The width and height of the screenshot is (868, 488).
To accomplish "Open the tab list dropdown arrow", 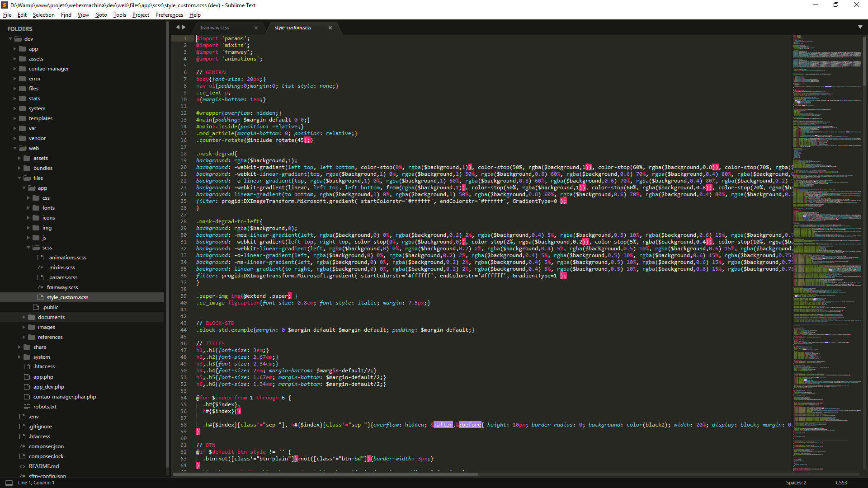I will 860,27.
